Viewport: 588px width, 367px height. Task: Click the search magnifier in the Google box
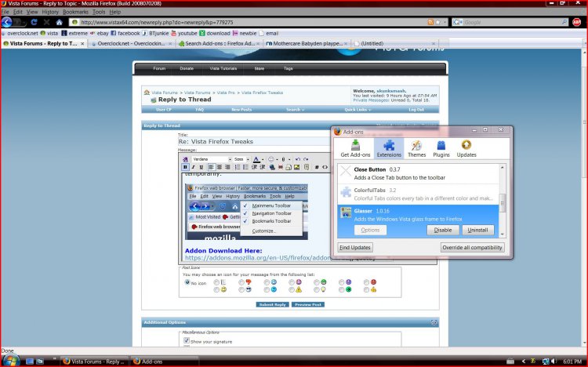click(564, 22)
